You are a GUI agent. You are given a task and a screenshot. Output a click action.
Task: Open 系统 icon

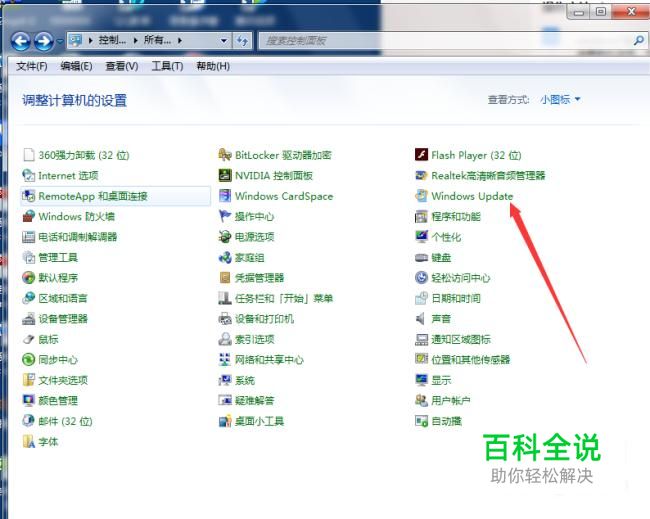point(225,380)
